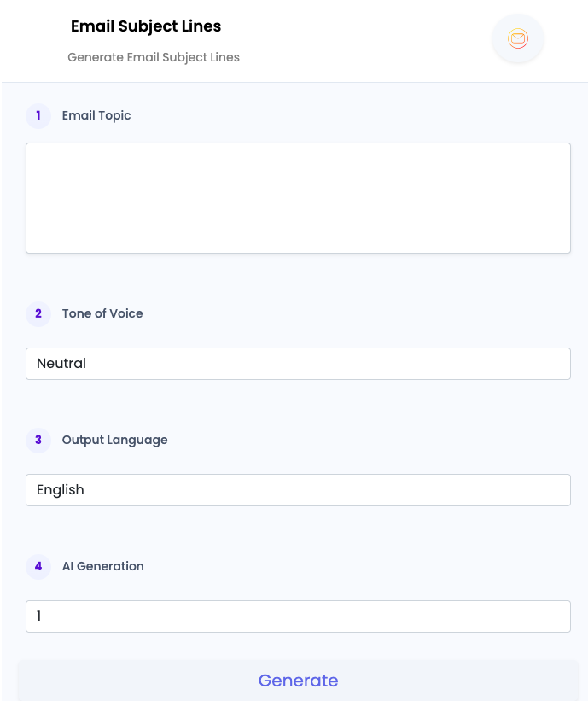
Task: Click the Email Topic label
Action: [96, 116]
